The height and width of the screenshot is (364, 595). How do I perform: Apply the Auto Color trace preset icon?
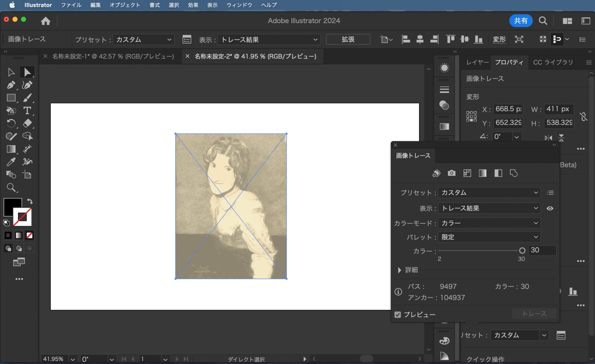436,173
